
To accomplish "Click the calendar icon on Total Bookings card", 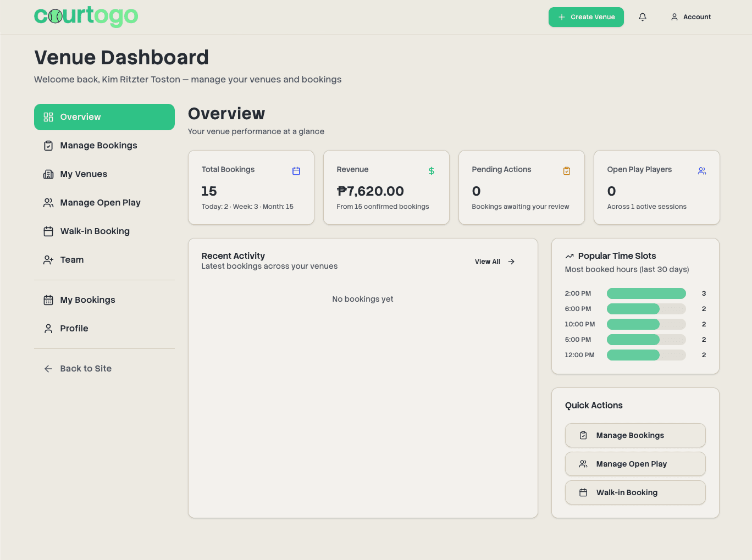I will [296, 171].
